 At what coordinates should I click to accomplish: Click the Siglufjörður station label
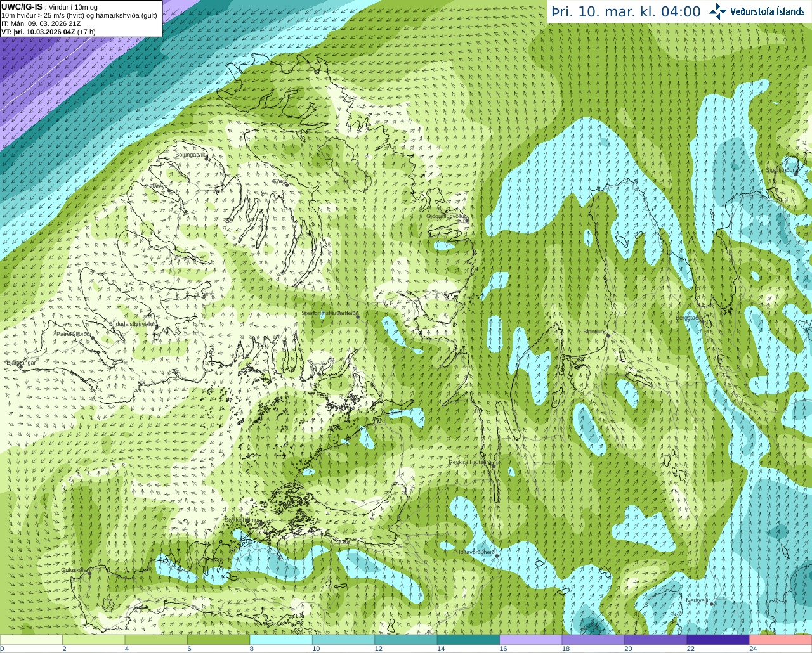781,170
